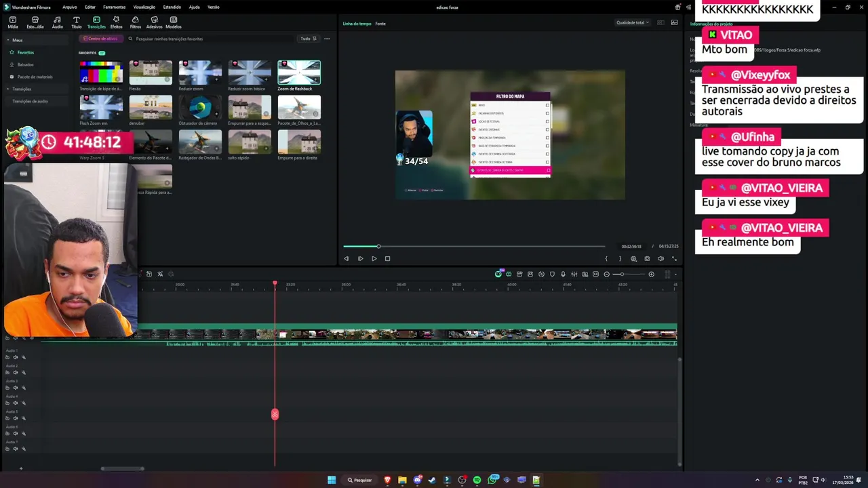Click the preview zoom magnifier icon

633,258
